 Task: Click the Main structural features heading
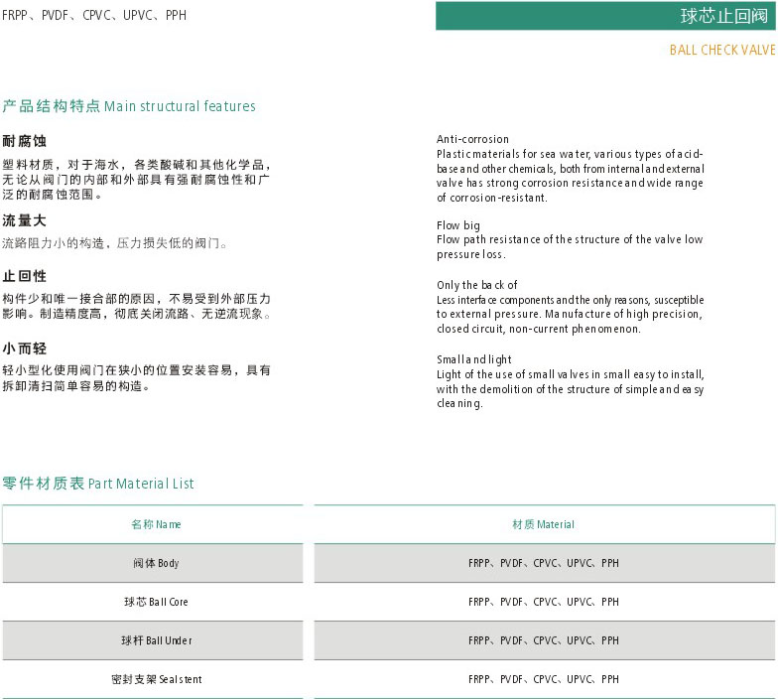(129, 106)
